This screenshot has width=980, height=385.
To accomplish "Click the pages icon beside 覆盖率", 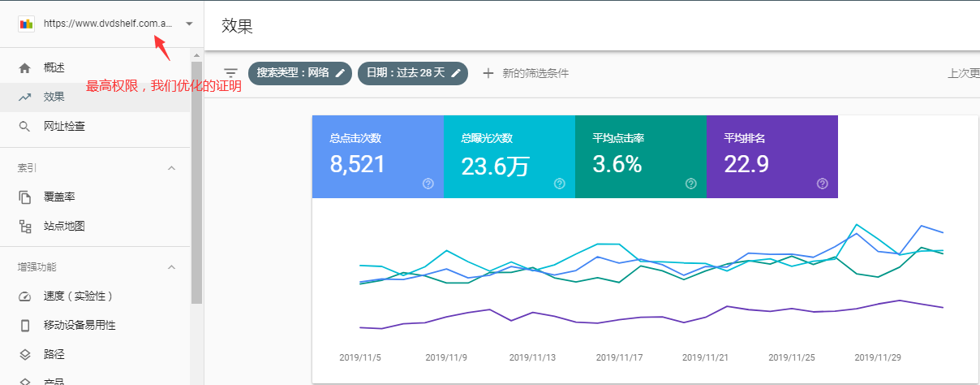I will pos(25,197).
